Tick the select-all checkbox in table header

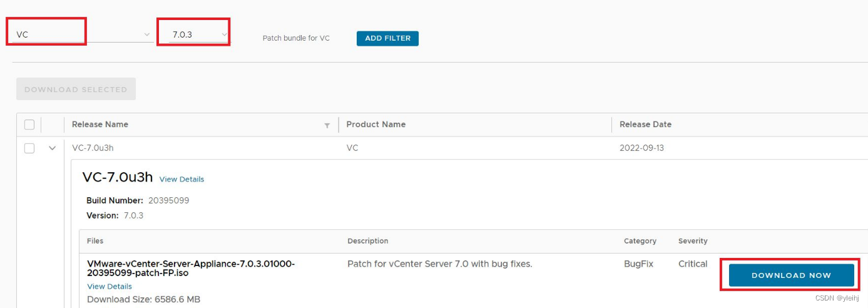coord(29,125)
